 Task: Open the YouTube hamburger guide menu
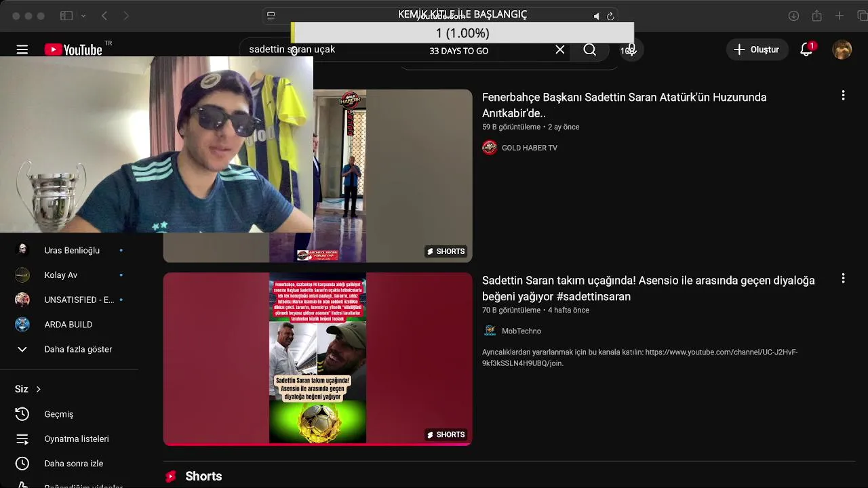click(22, 49)
